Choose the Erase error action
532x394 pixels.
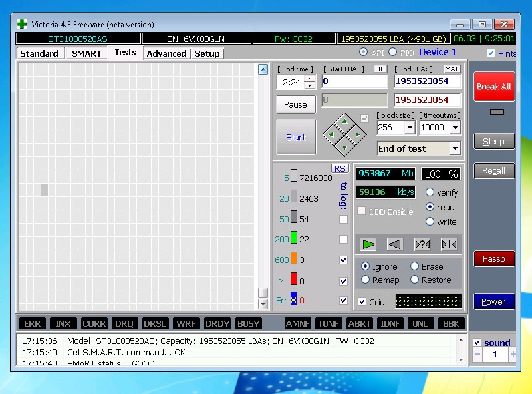click(414, 266)
